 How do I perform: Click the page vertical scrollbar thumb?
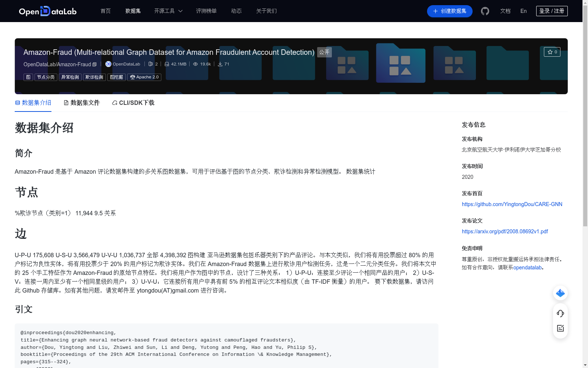click(x=585, y=116)
